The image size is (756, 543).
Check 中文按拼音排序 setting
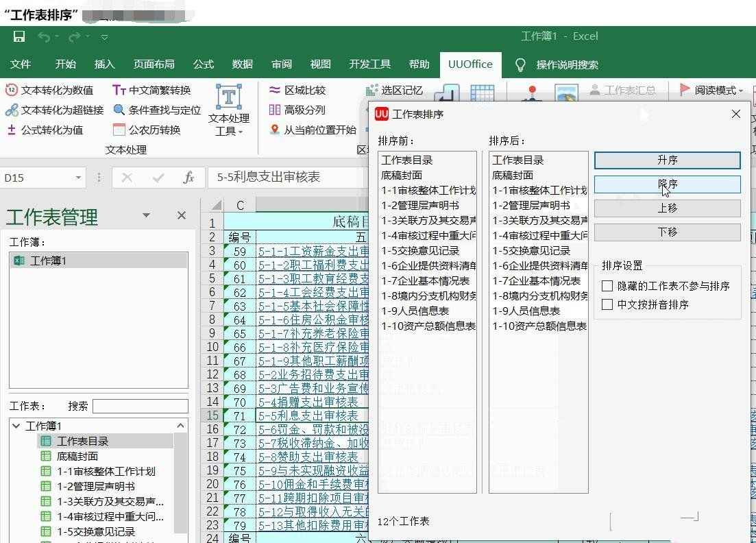[607, 305]
